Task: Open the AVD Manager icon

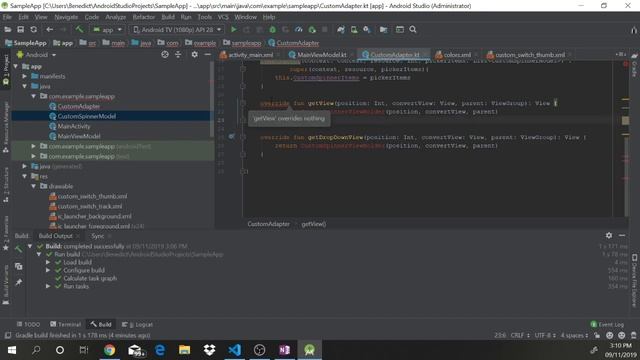Action: tap(354, 29)
